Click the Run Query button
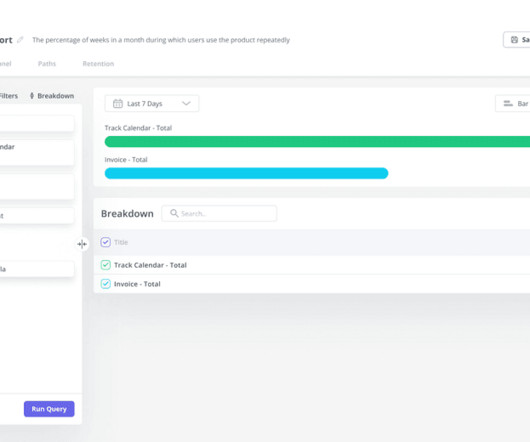The width and height of the screenshot is (530, 442). [x=49, y=409]
